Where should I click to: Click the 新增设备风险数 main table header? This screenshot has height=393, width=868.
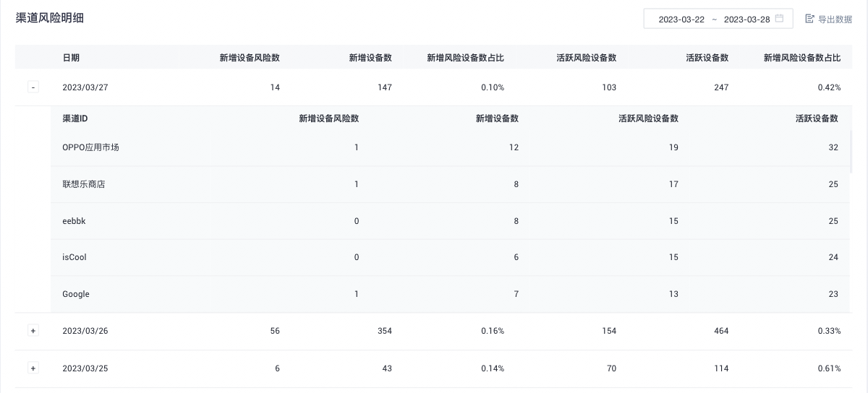(x=250, y=58)
